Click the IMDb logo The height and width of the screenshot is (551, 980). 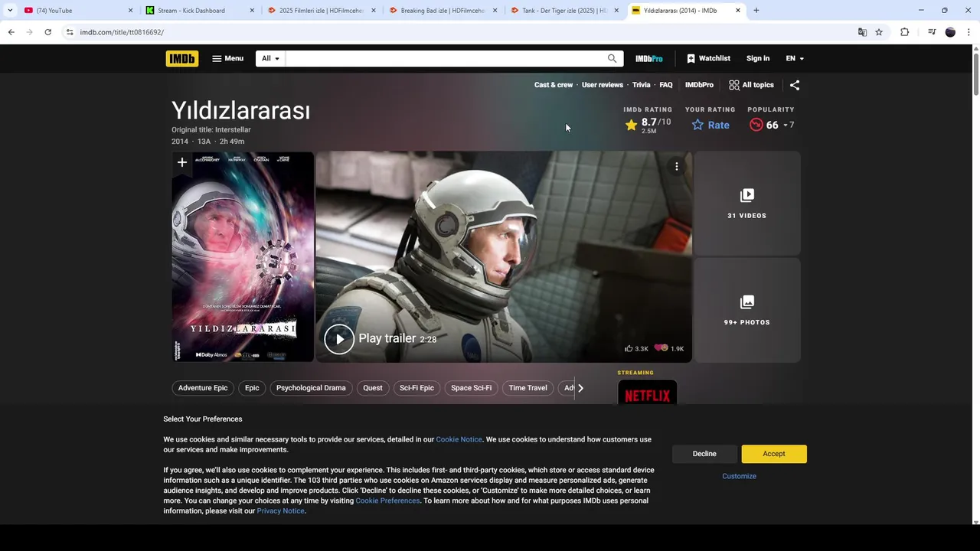[x=181, y=58]
